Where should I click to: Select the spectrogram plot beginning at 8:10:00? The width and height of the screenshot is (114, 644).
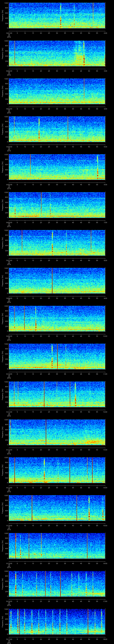[x=57, y=357]
